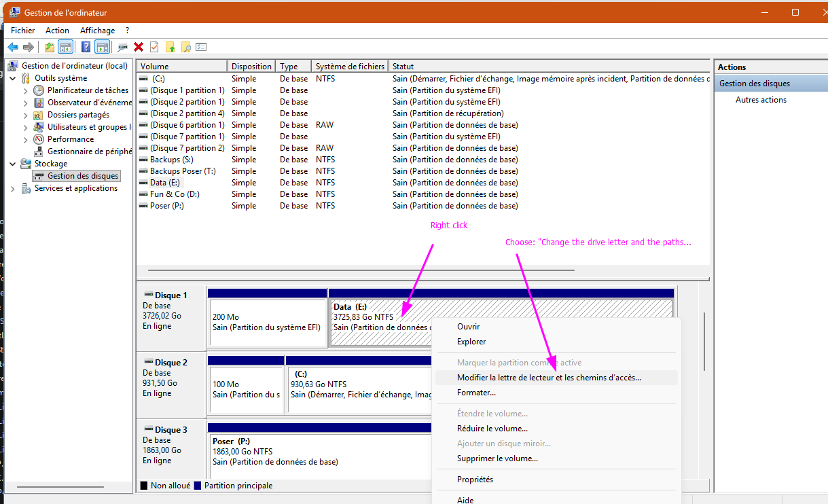Collapse the Stockage node

12,164
